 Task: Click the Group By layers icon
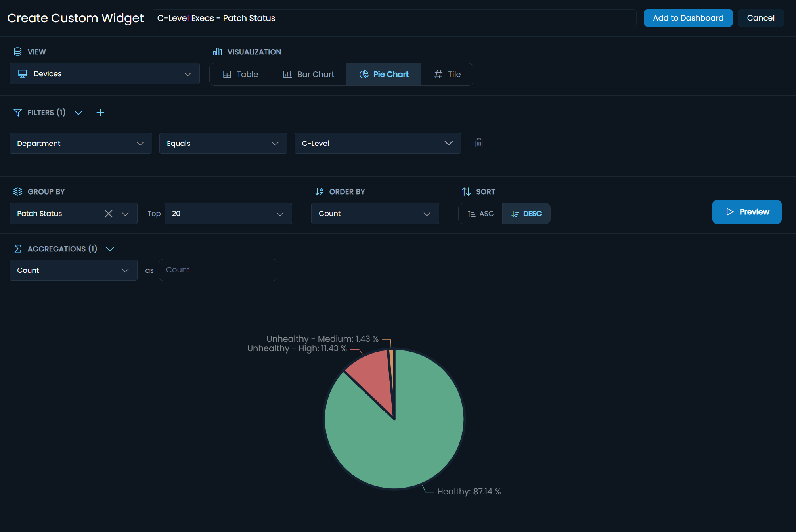pyautogui.click(x=17, y=192)
